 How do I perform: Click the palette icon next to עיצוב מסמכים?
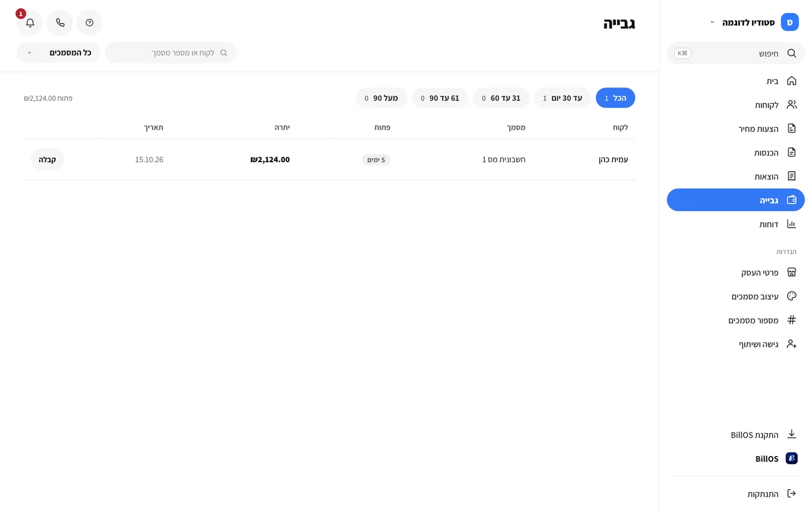791,296
